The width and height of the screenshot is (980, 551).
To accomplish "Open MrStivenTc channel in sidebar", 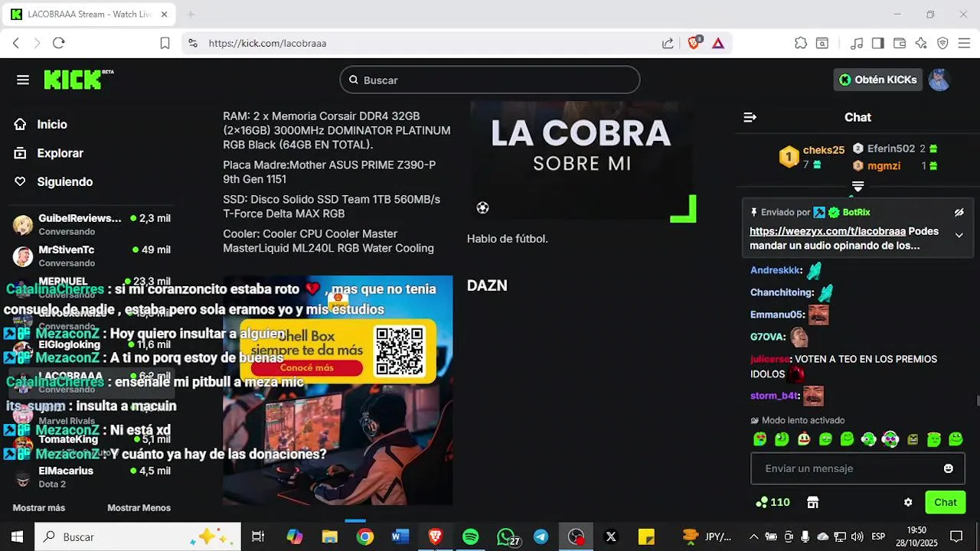I will coord(92,256).
